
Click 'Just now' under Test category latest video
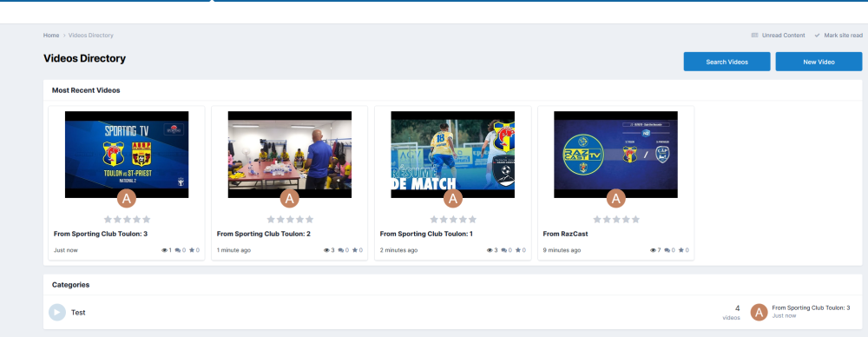tap(784, 315)
